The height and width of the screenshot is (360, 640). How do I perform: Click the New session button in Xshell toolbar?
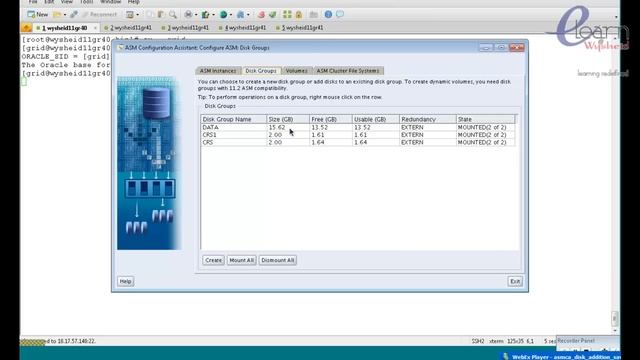(37, 14)
